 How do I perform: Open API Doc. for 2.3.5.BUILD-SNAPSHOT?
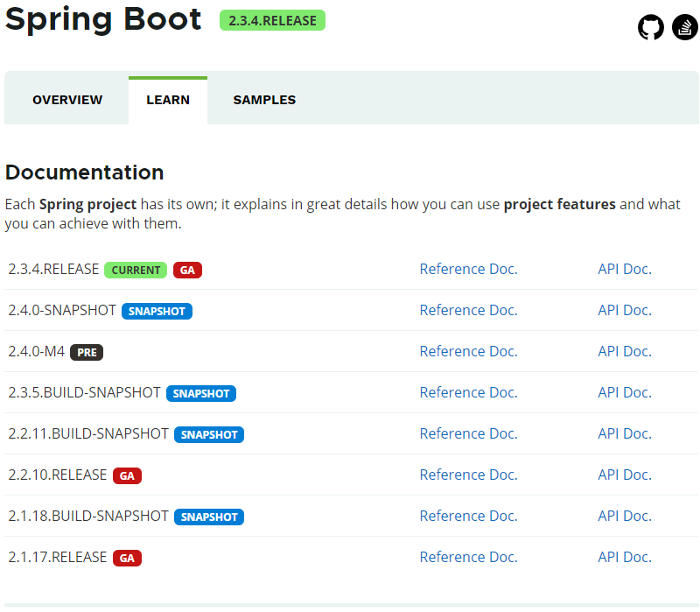[625, 392]
